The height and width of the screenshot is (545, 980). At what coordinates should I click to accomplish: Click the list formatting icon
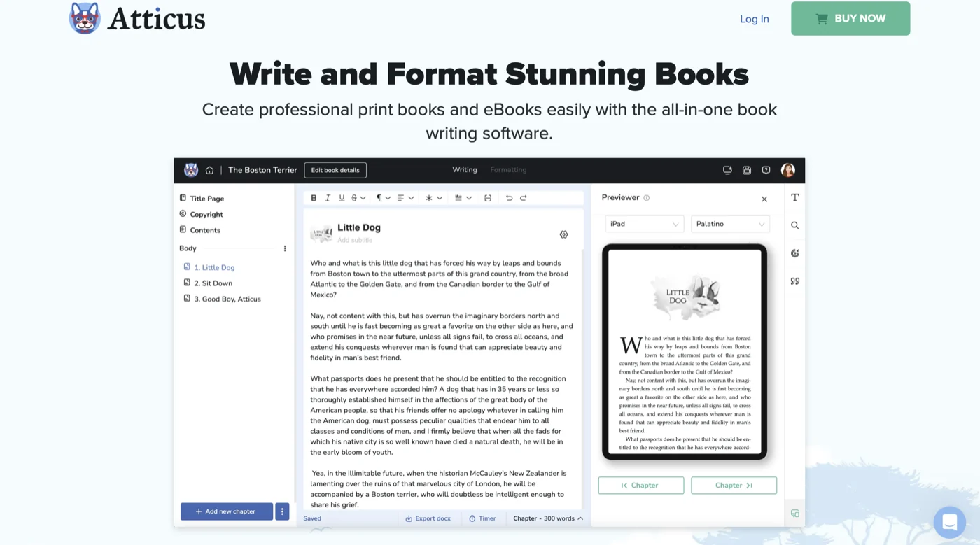coord(458,198)
